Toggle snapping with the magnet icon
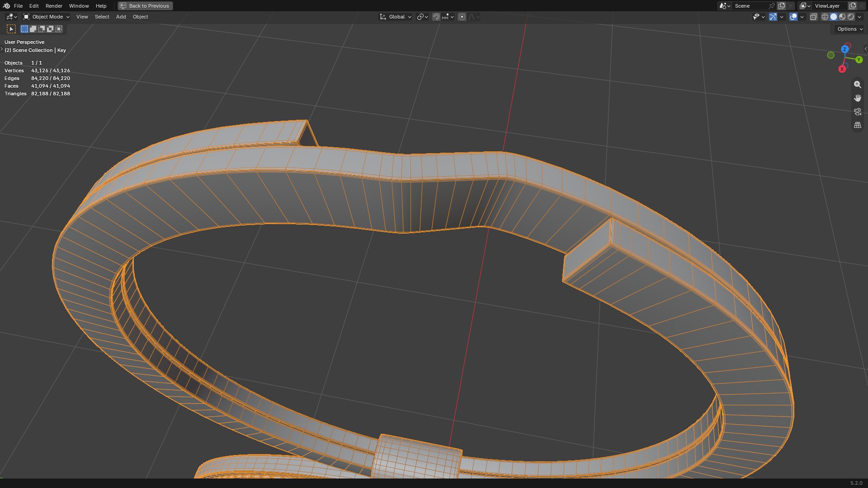This screenshot has width=868, height=488. 436,17
